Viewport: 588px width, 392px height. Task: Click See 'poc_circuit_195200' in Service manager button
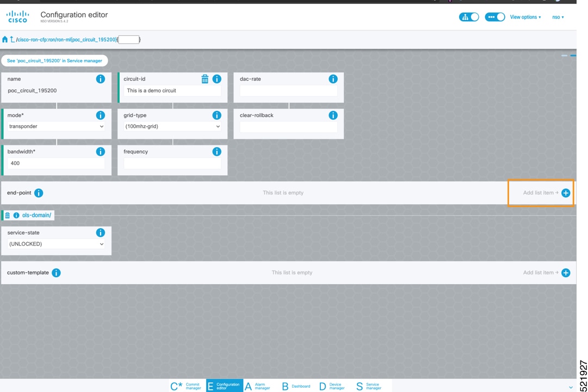coord(54,60)
